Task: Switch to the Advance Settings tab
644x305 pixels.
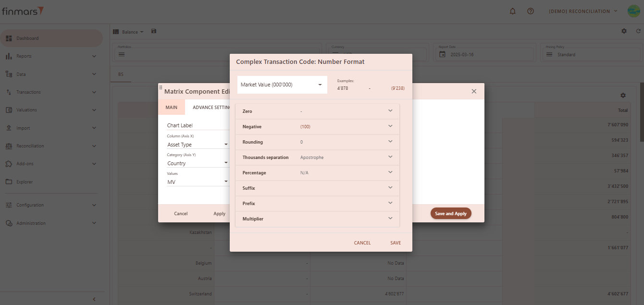Action: (x=211, y=108)
